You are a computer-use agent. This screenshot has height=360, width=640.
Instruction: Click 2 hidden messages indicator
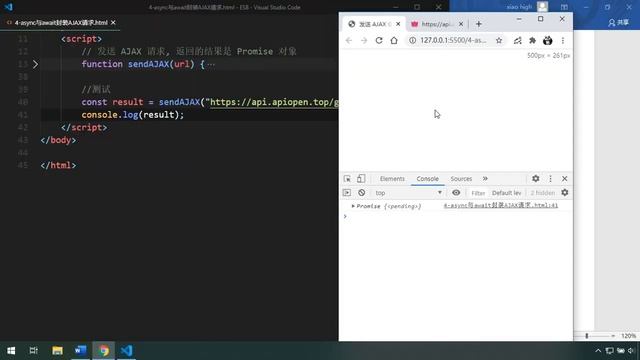click(542, 193)
